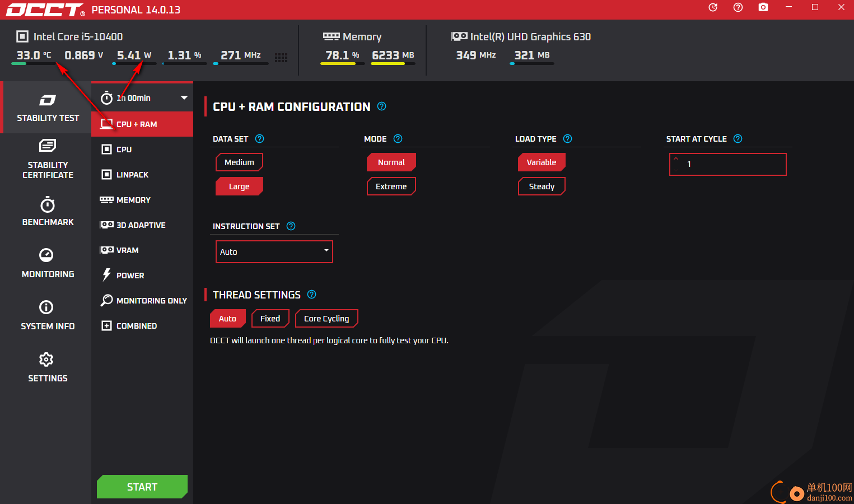854x504 pixels.
Task: Open the Stability Test section
Action: (x=48, y=108)
